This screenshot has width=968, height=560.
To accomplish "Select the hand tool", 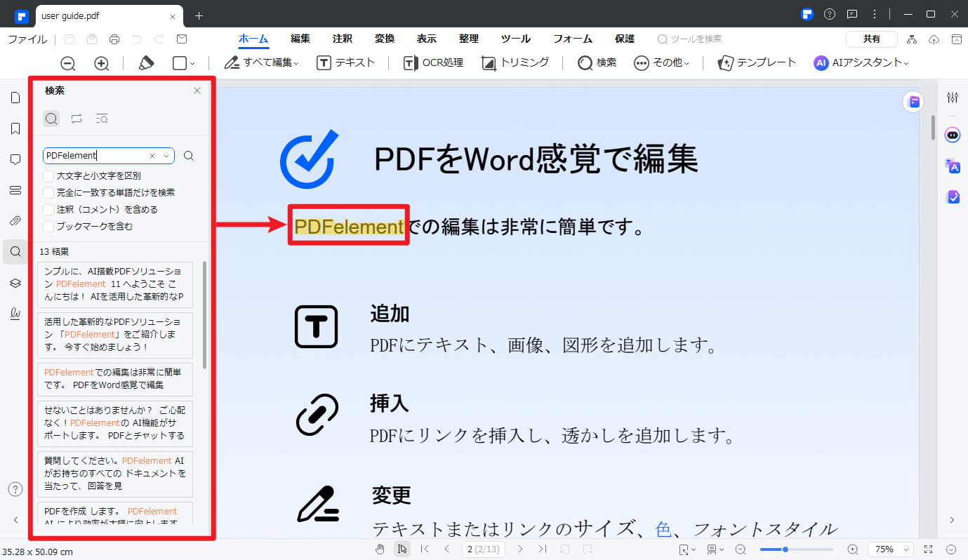I will (x=380, y=549).
